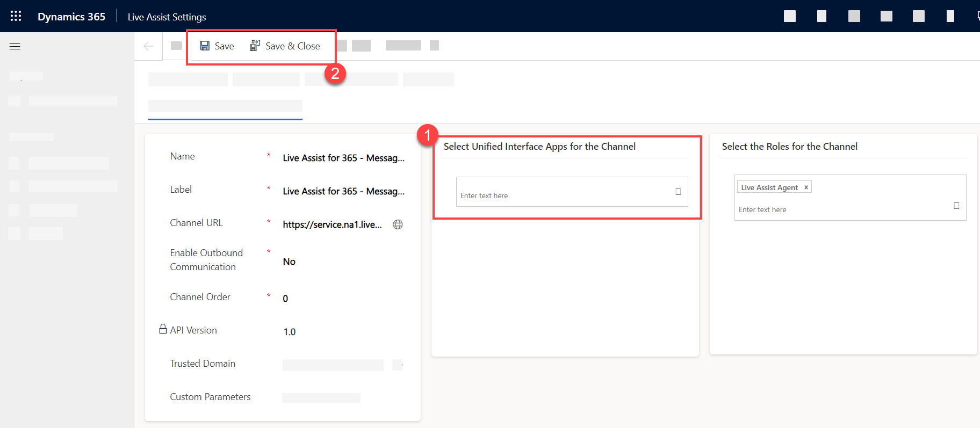Select 'Select the Roles for the Channel' heading
Image resolution: width=980 pixels, height=428 pixels.
[789, 147]
